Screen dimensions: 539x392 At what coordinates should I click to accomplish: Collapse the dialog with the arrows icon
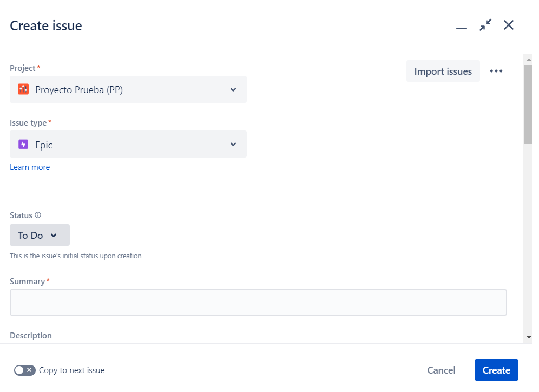tap(485, 25)
